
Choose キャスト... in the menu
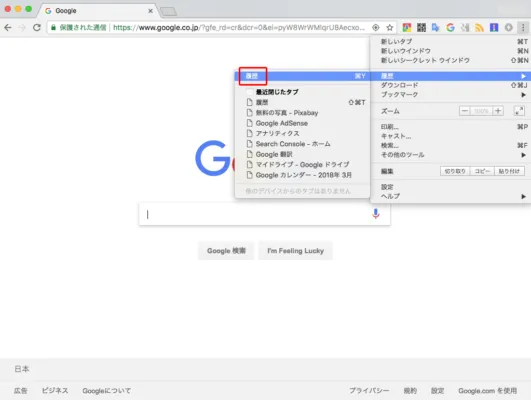(451, 136)
